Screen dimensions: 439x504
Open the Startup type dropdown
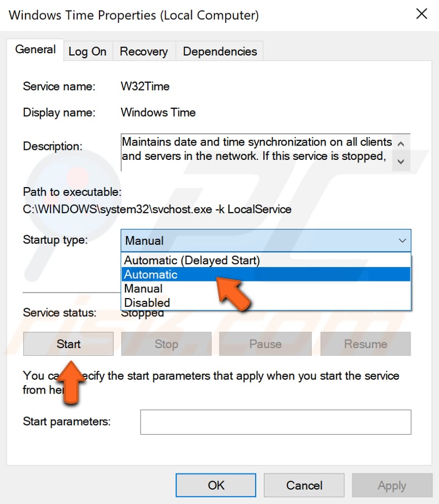(266, 240)
